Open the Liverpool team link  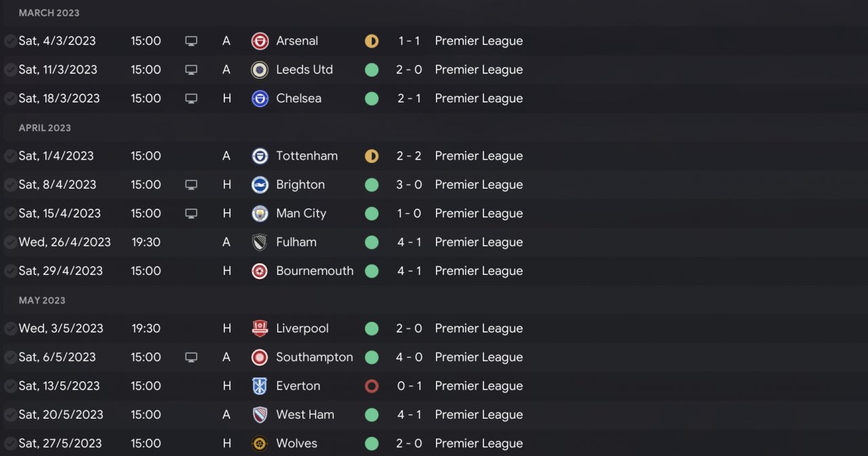click(302, 328)
